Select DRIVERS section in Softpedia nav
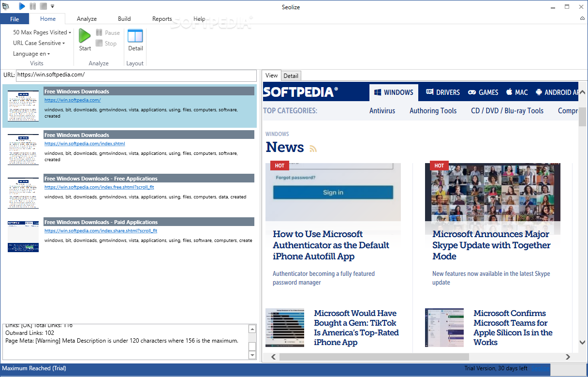This screenshot has width=588, height=377. (443, 92)
